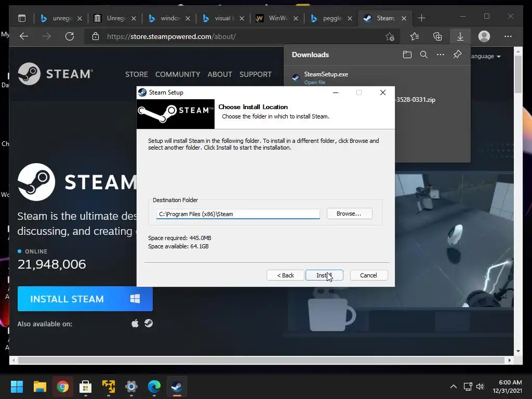Open the Settings gear taskbar icon
The height and width of the screenshot is (399, 532).
tap(131, 387)
